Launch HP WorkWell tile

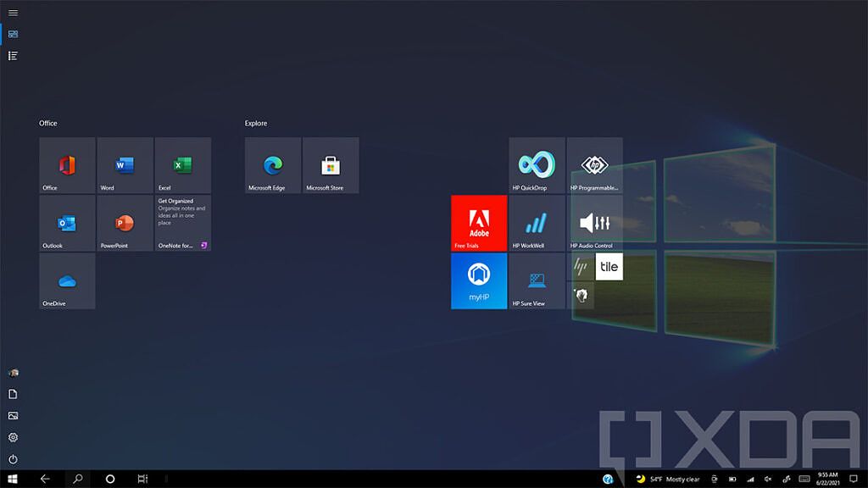pos(537,223)
